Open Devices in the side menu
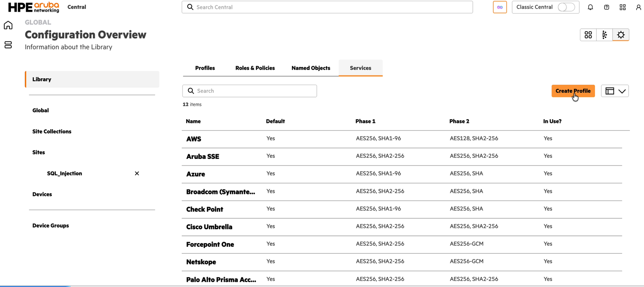Image resolution: width=644 pixels, height=287 pixels. point(42,194)
